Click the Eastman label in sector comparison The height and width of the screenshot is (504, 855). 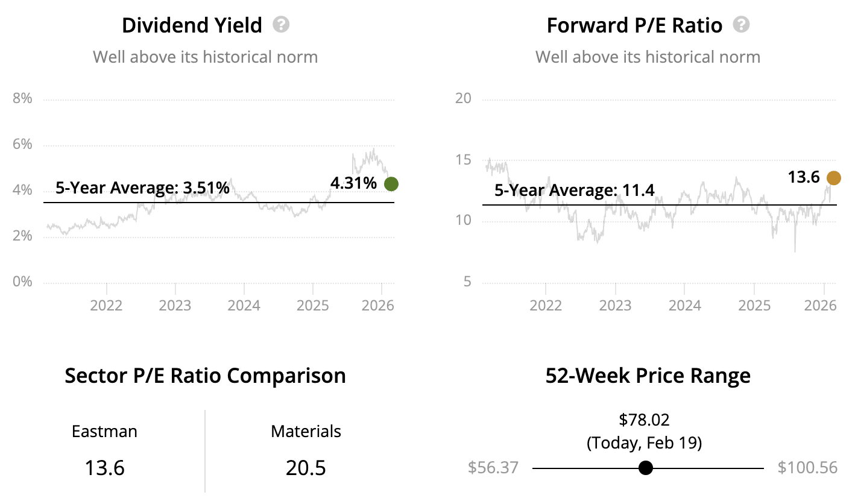click(104, 432)
